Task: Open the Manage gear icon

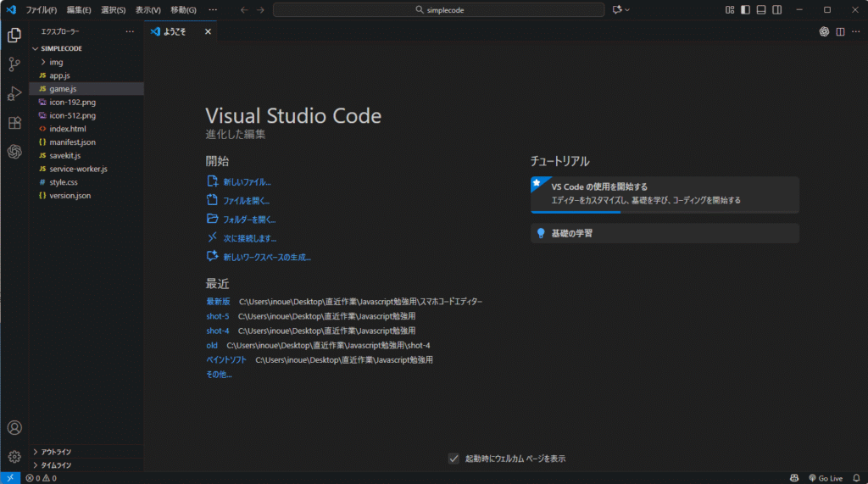Action: [x=14, y=457]
